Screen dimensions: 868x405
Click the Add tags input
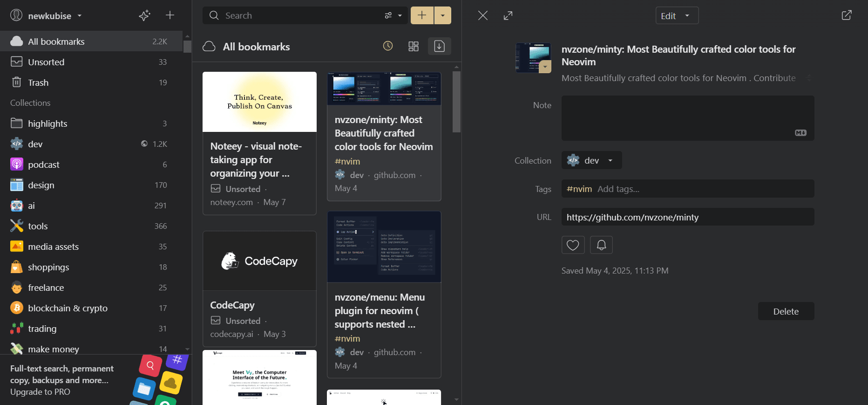(x=618, y=189)
